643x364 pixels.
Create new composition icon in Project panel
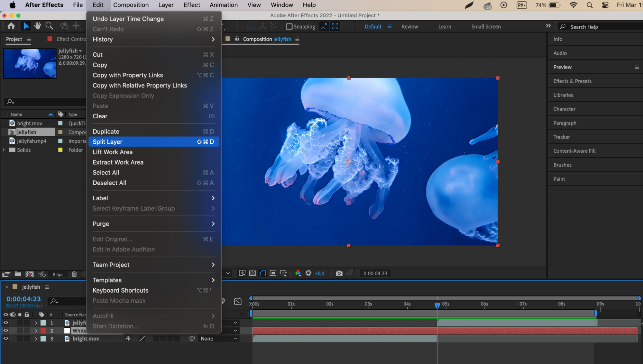click(x=30, y=274)
